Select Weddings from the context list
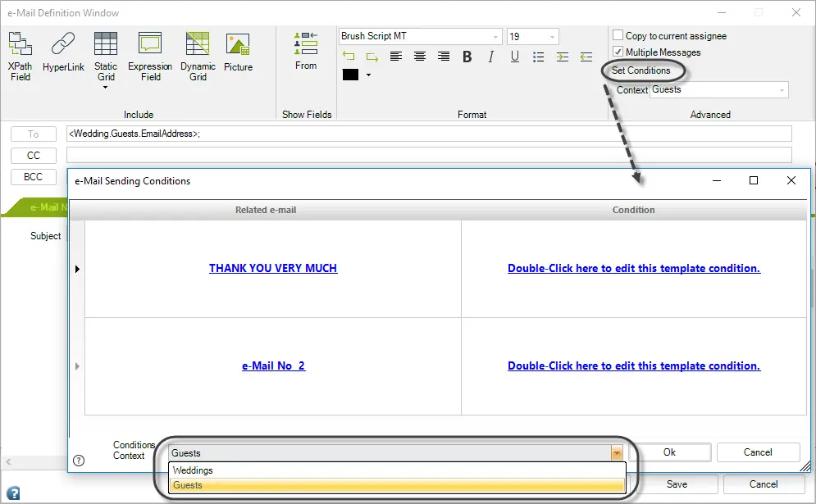The width and height of the screenshot is (816, 504). (x=397, y=470)
